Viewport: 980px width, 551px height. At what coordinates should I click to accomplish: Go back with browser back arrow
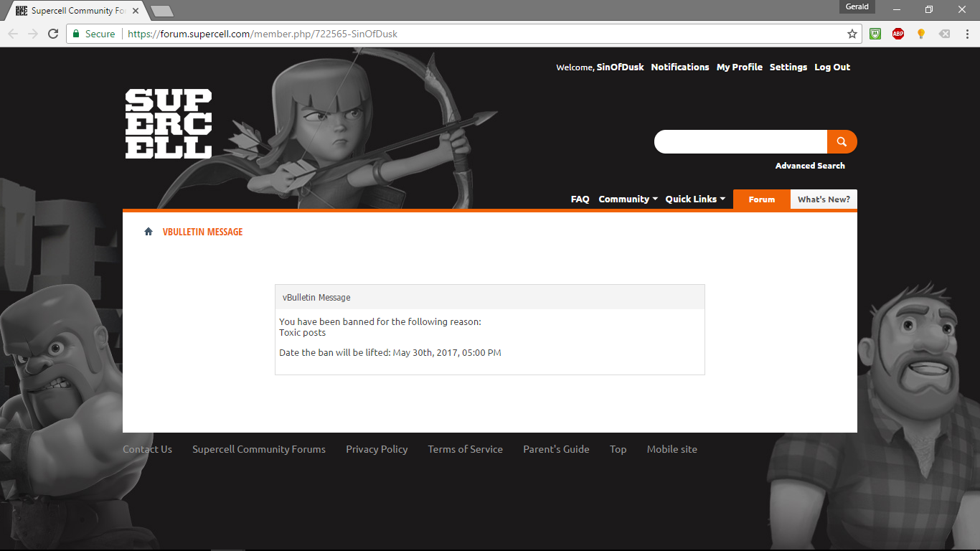(x=13, y=34)
